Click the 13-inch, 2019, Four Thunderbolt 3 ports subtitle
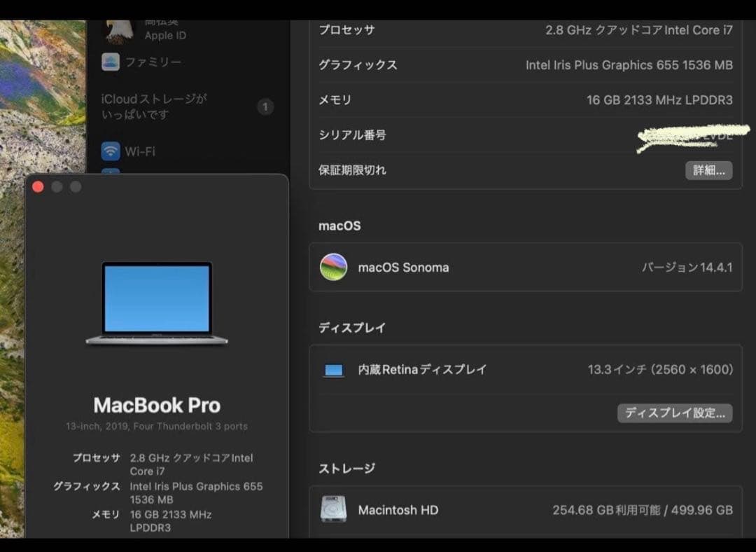Image resolution: width=756 pixels, height=552 pixels. pyautogui.click(x=157, y=427)
